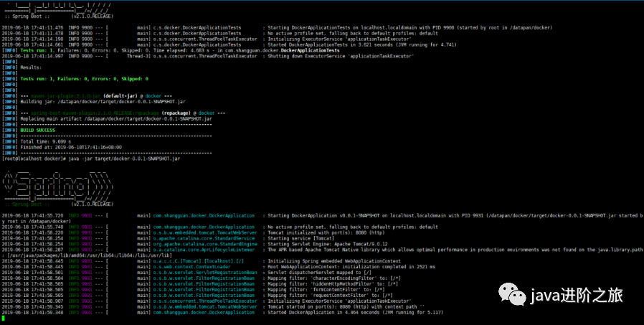644x325 pixels.
Task: Click the 'requestContextFilter' mapping line
Action: [x=330, y=295]
